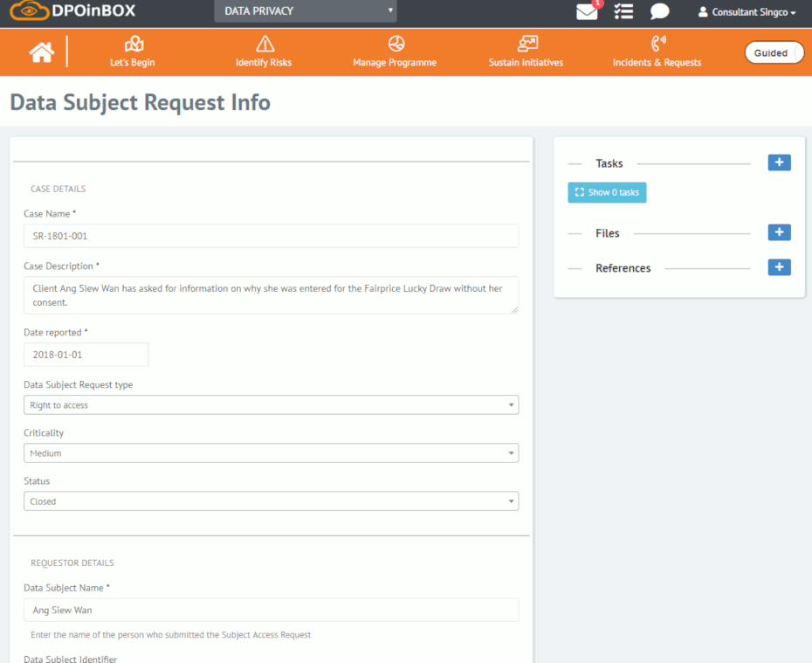Image resolution: width=812 pixels, height=663 pixels.
Task: Open the Manage Programme menu
Action: pyautogui.click(x=395, y=52)
